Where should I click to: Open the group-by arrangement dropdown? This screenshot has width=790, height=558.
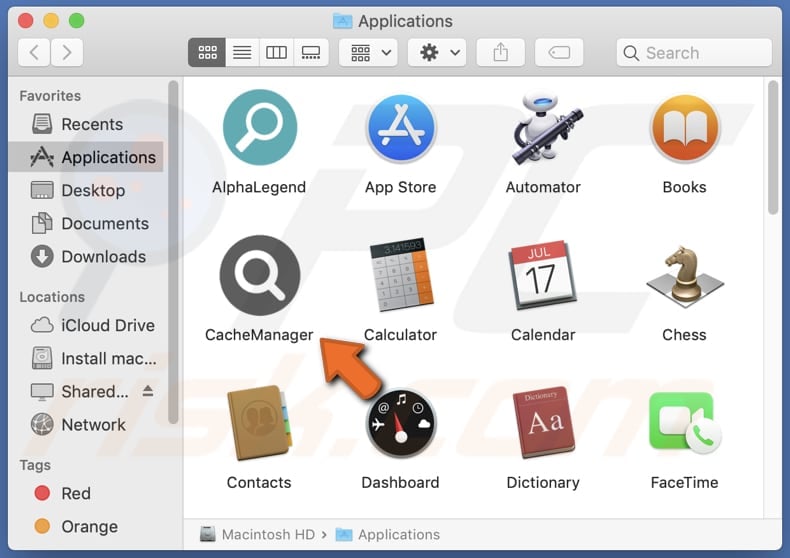[x=368, y=52]
